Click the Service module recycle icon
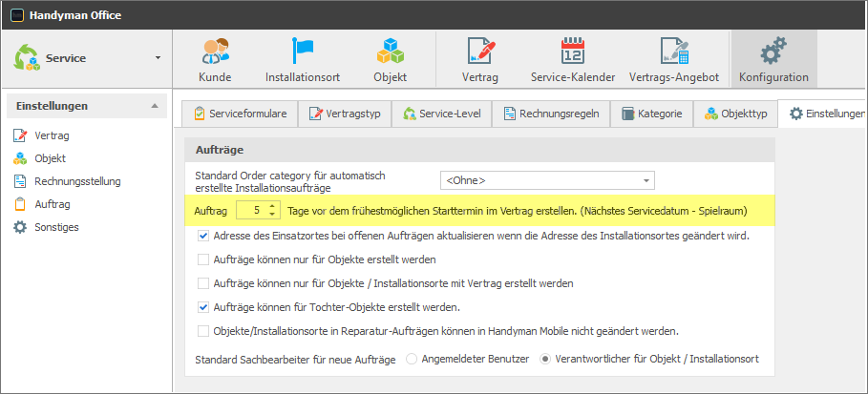Image resolution: width=868 pixels, height=394 pixels. tap(27, 58)
